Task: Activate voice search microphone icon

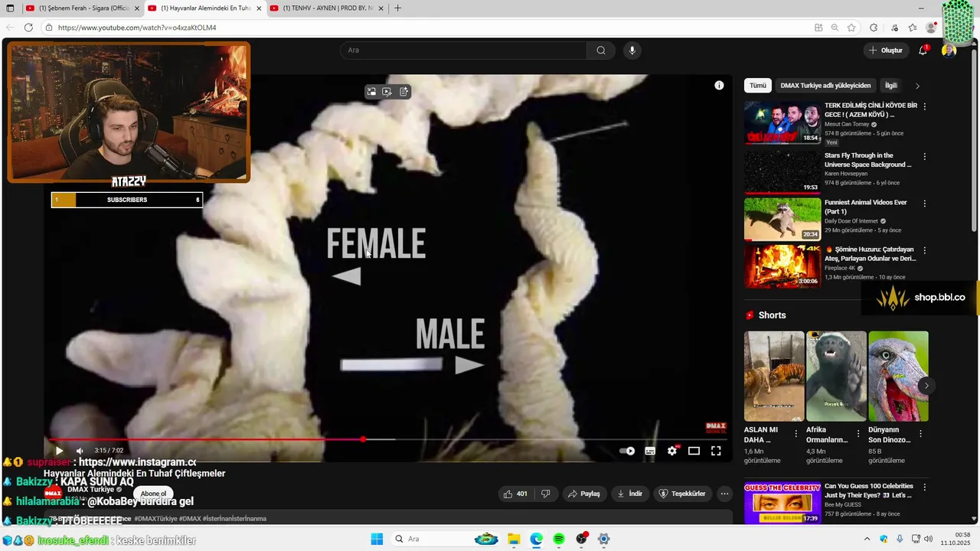Action: 632,51
